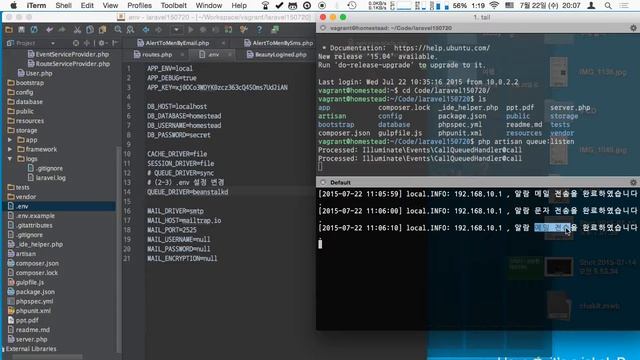Click the Help question mark icon

pos(259,29)
